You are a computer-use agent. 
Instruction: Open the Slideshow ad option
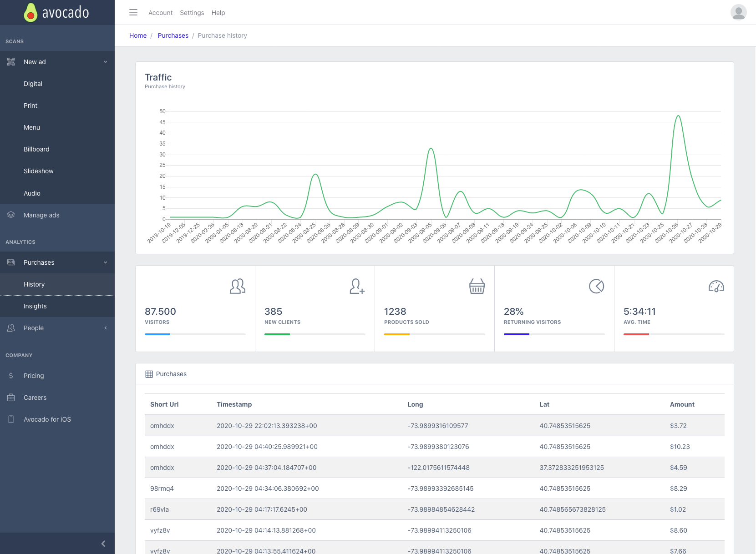pos(57,171)
